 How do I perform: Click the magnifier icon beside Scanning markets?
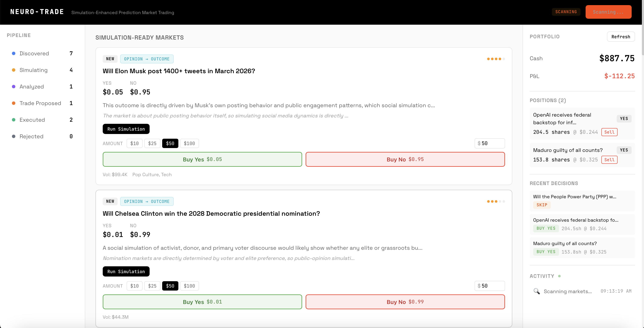click(x=537, y=291)
